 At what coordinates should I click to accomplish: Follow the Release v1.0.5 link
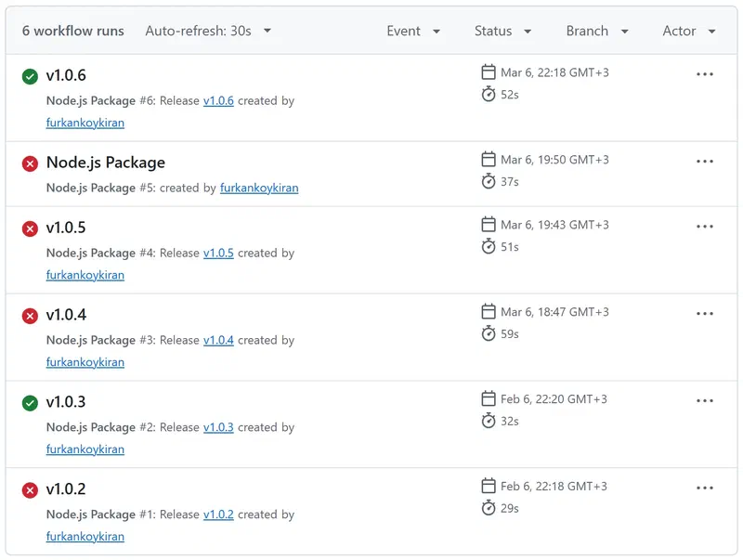tap(218, 253)
